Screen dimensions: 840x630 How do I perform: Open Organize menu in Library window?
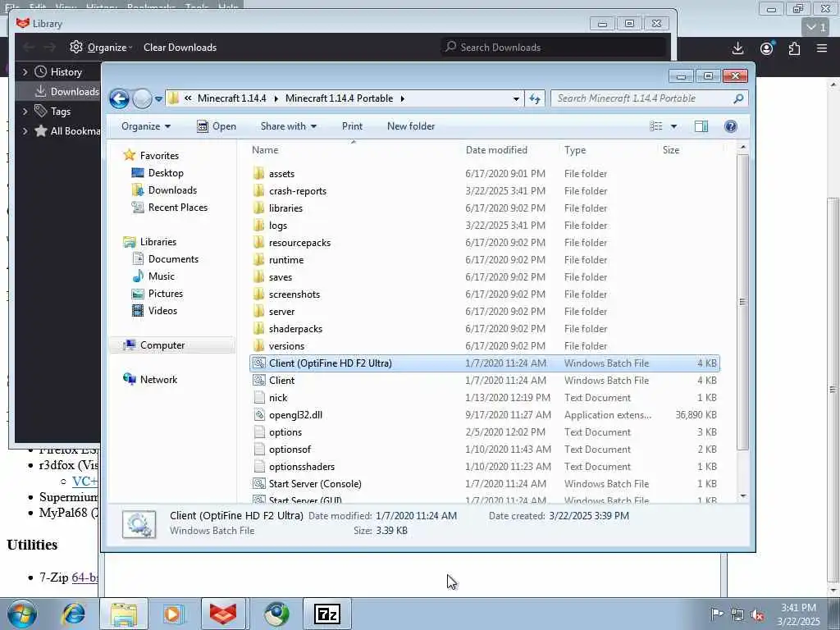click(101, 48)
